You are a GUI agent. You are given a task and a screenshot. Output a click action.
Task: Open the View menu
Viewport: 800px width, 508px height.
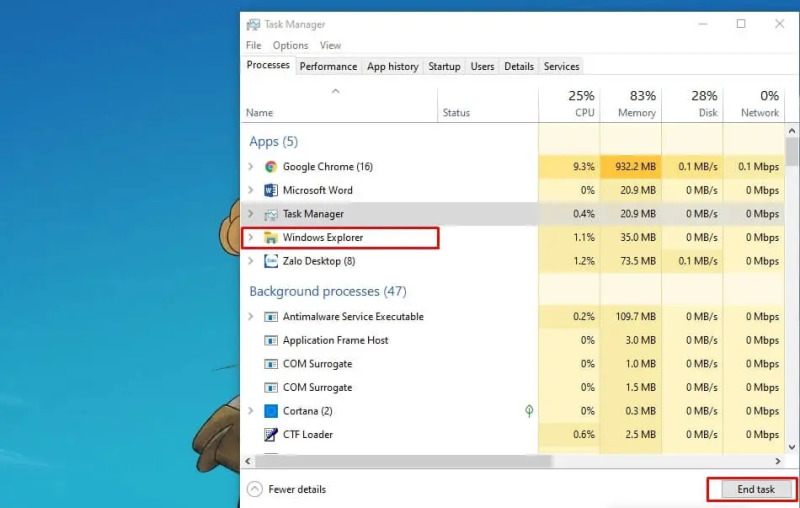330,45
